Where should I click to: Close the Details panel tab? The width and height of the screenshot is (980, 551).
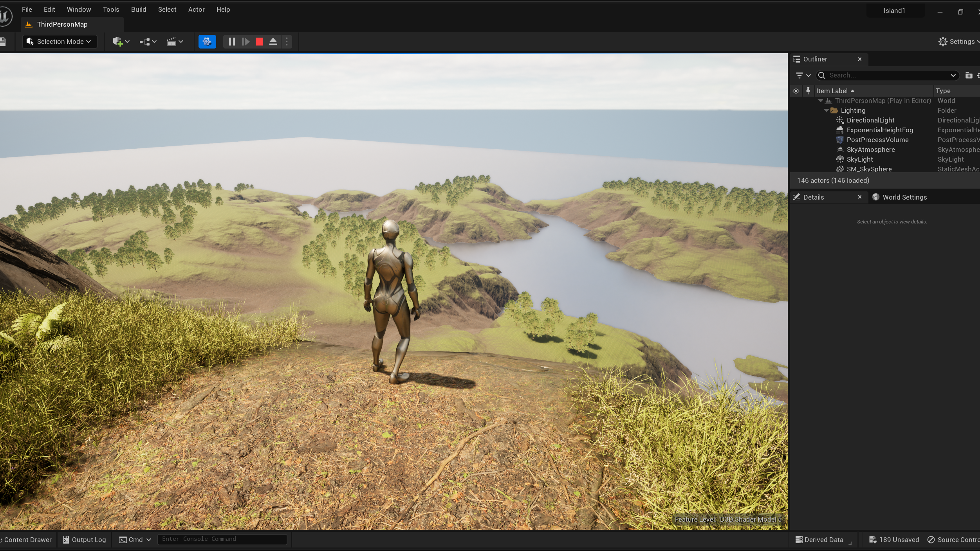click(860, 197)
